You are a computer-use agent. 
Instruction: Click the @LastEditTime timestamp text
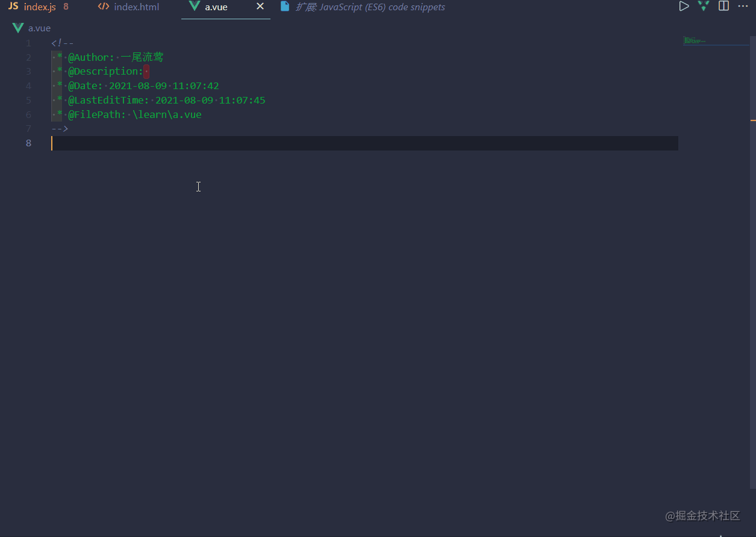(210, 100)
